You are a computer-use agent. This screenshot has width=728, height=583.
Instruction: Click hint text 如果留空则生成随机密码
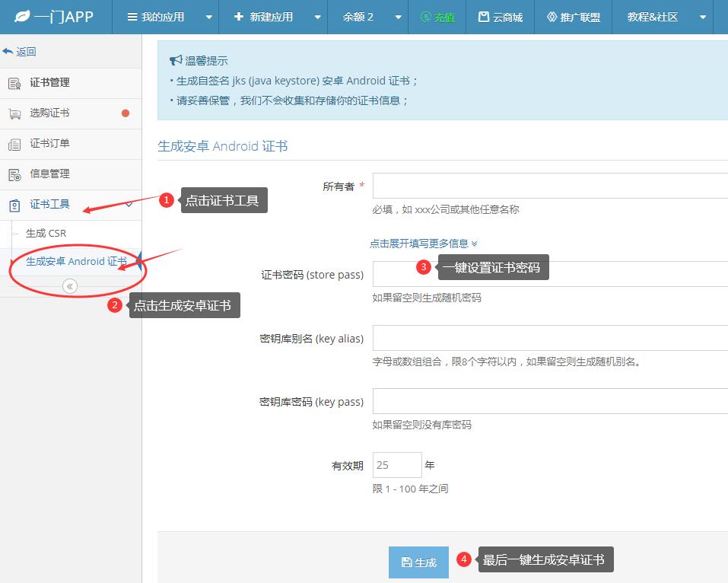427,298
